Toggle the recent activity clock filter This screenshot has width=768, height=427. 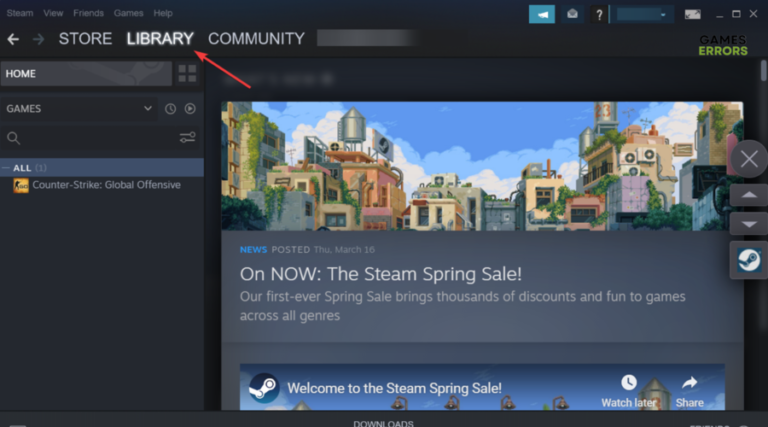pos(170,109)
